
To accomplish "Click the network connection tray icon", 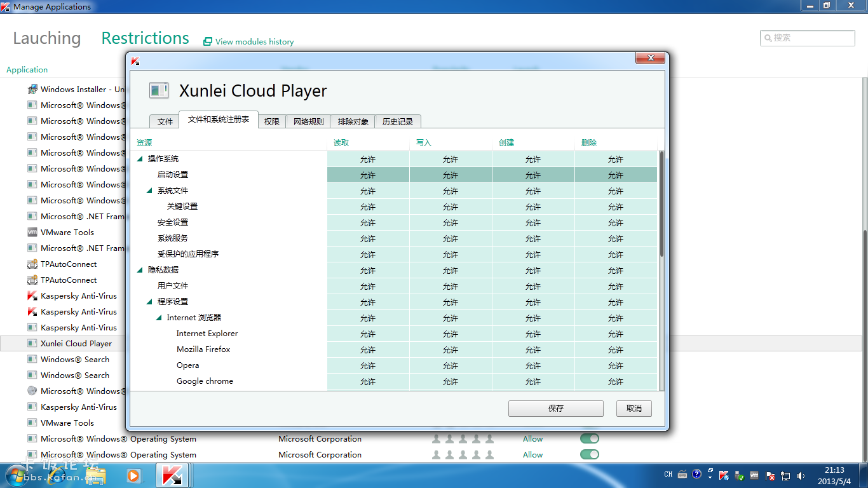I will [x=785, y=475].
